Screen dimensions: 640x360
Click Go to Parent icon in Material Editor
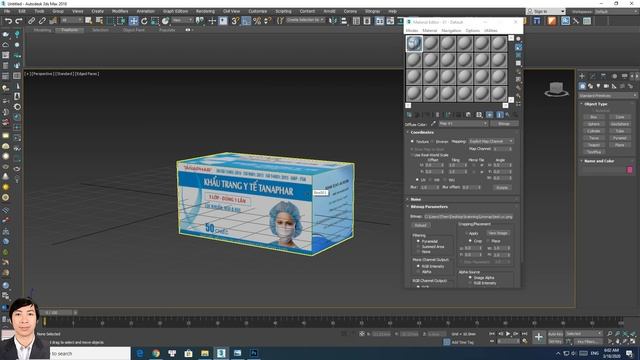tap(507, 115)
